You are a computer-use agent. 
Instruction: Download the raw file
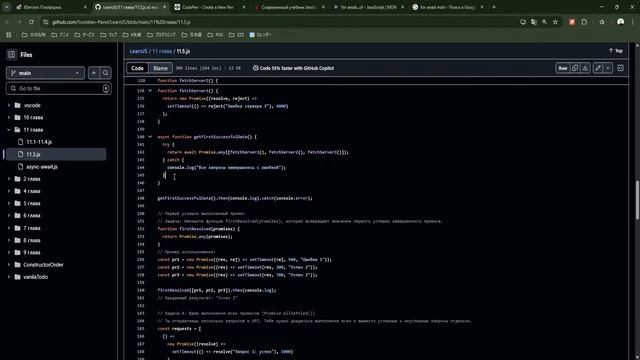[x=585, y=68]
